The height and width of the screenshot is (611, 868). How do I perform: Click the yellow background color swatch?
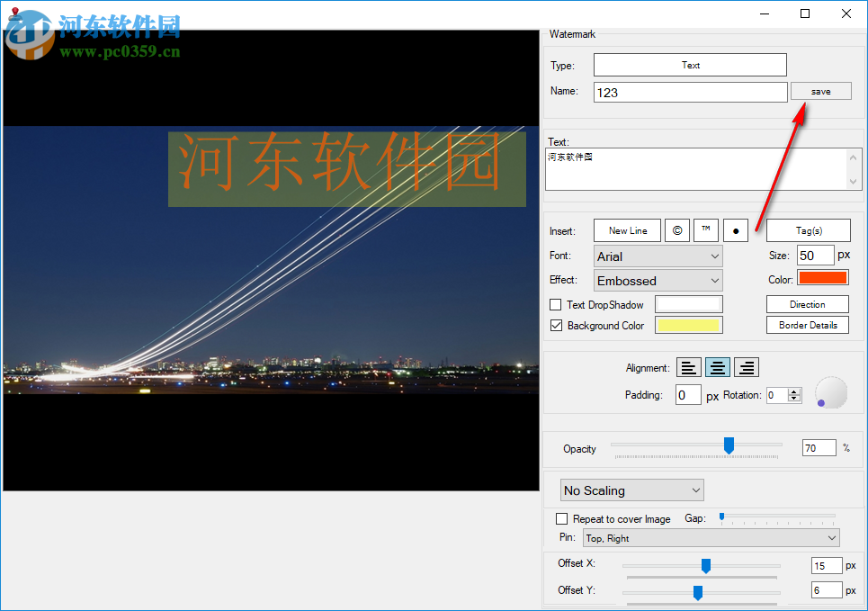coord(688,325)
